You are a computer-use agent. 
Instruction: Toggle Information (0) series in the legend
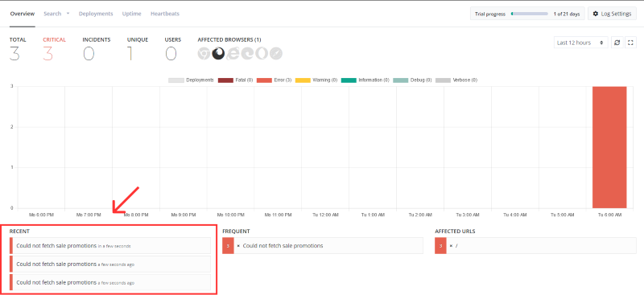pos(365,80)
